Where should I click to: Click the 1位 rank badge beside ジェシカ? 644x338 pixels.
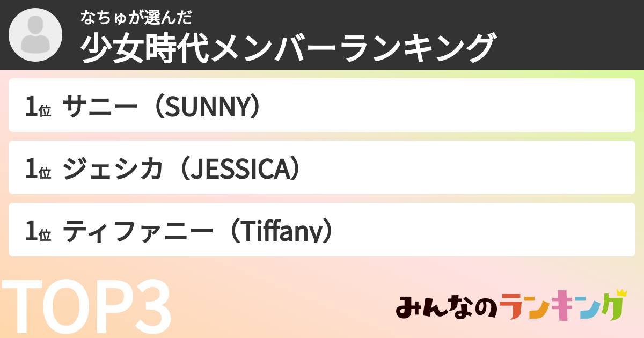[38, 169]
